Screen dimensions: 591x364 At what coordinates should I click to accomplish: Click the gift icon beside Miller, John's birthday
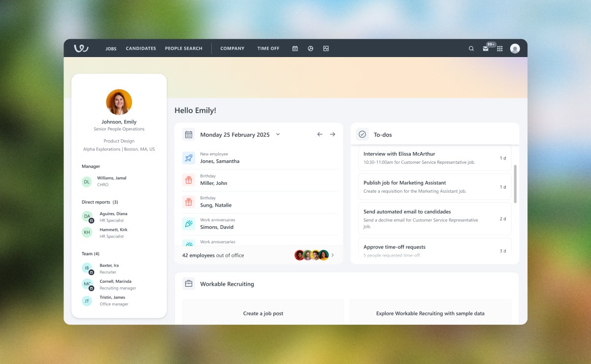(188, 180)
